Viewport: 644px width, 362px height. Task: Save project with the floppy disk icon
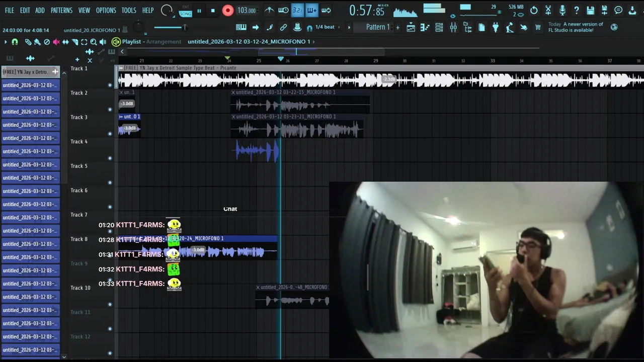[591, 10]
